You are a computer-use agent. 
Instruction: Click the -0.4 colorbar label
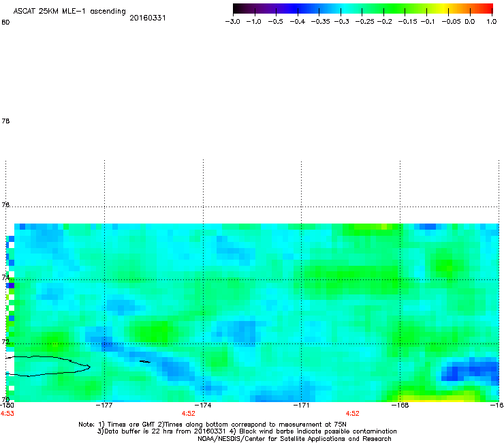298,22
